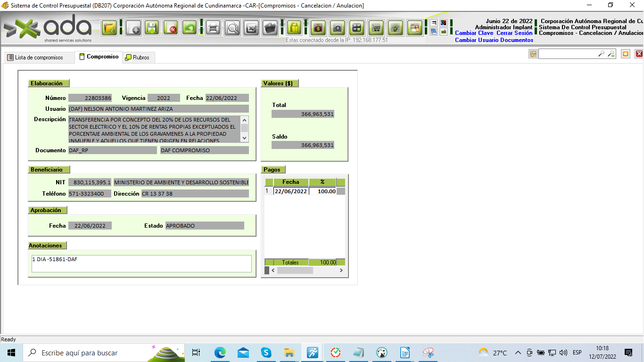Screen dimensions: 644x362
Task: Click the printer icon in toolbar
Action: pos(213,28)
